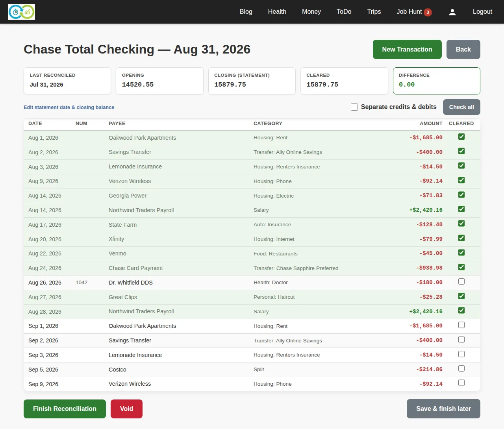Enable Separate credits & debits checkbox

pos(354,107)
